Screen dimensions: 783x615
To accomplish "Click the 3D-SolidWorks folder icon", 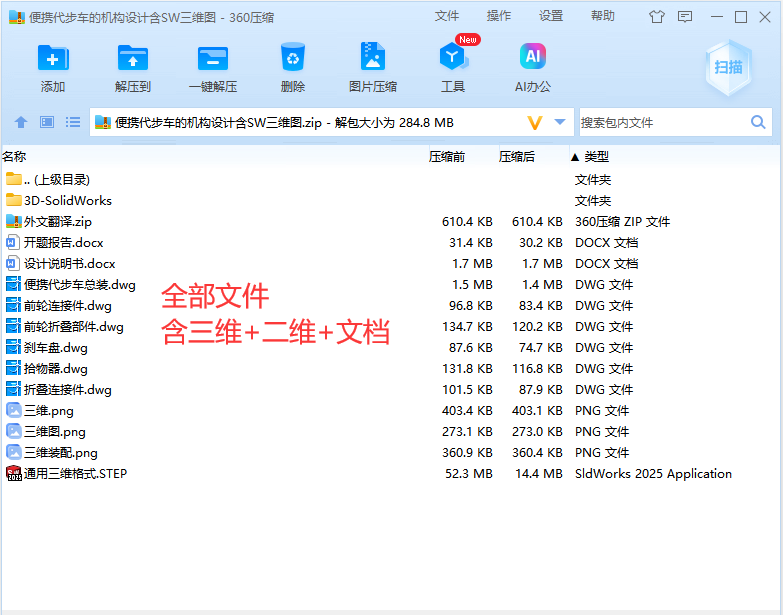I will coord(13,200).
